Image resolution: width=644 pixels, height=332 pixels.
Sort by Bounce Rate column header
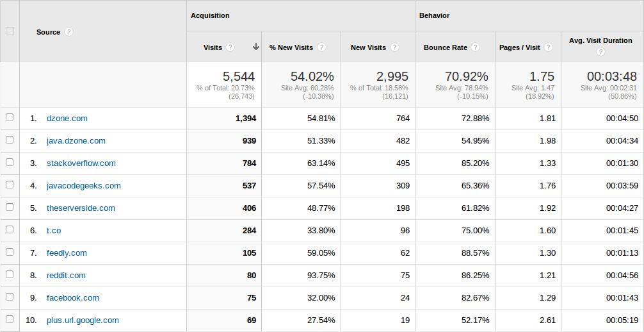point(446,47)
